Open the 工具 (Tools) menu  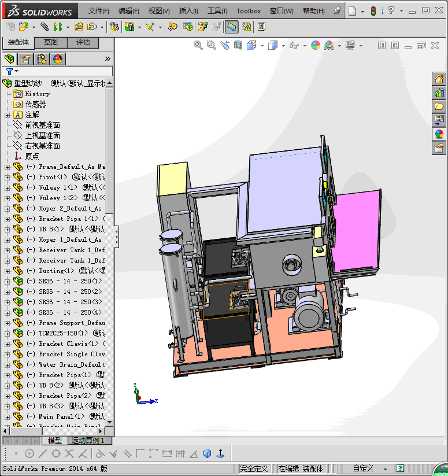click(217, 11)
